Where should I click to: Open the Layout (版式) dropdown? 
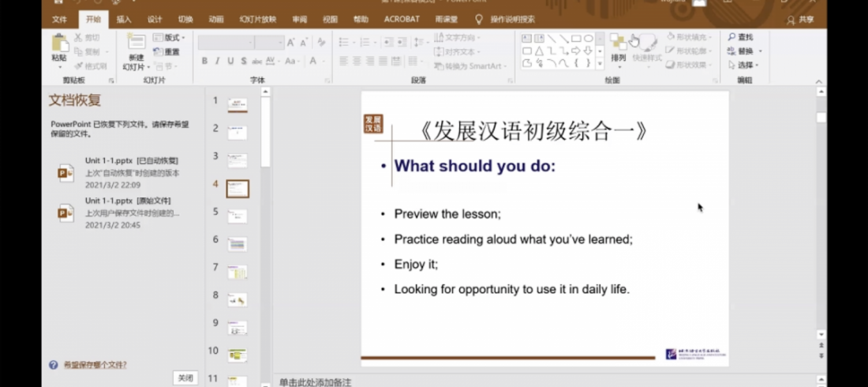(x=169, y=38)
